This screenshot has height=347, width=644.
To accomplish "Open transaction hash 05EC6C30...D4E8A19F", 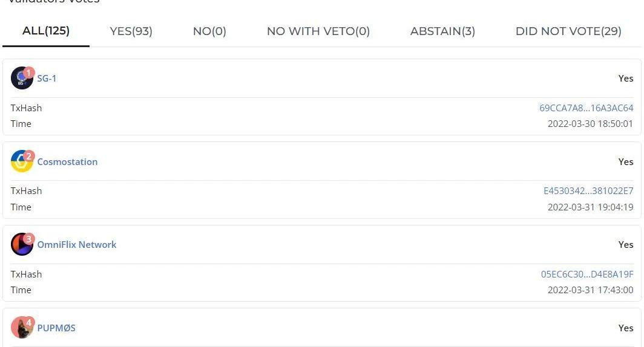I will (587, 274).
